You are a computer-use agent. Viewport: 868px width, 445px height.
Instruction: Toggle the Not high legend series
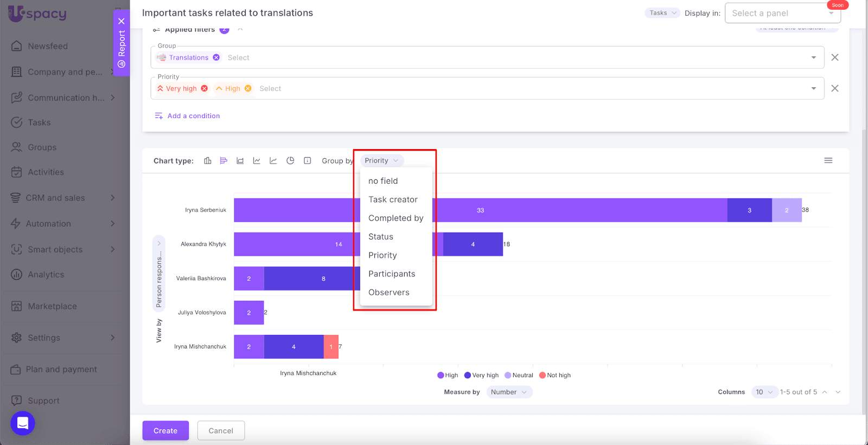point(555,375)
